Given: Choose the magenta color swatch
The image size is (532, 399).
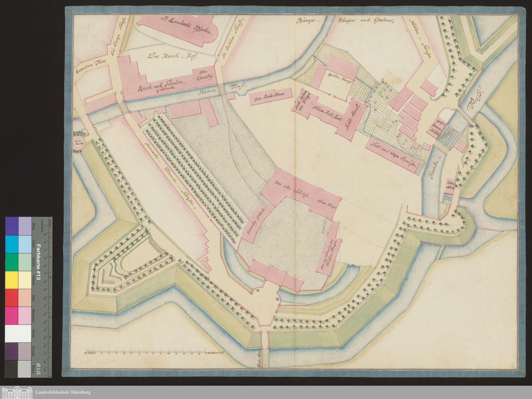Looking at the screenshot, I should pos(11,316).
